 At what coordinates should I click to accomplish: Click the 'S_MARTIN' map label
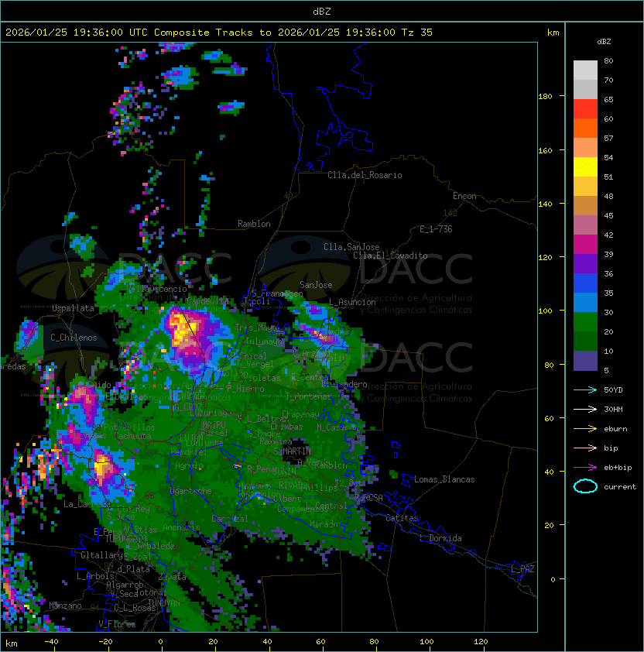click(x=292, y=451)
